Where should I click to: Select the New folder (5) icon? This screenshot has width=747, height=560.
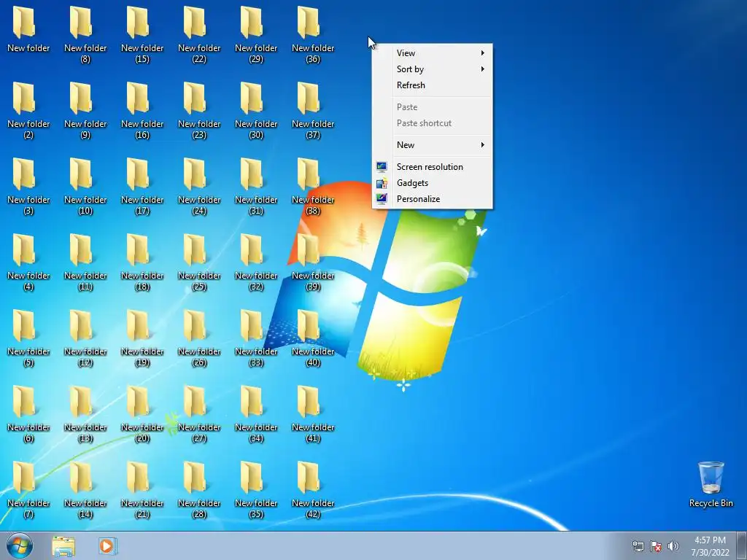point(23,325)
